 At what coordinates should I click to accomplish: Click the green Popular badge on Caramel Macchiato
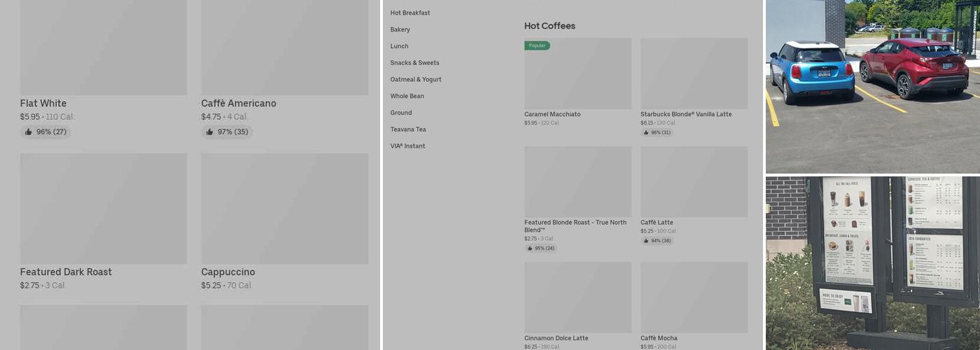(x=537, y=45)
